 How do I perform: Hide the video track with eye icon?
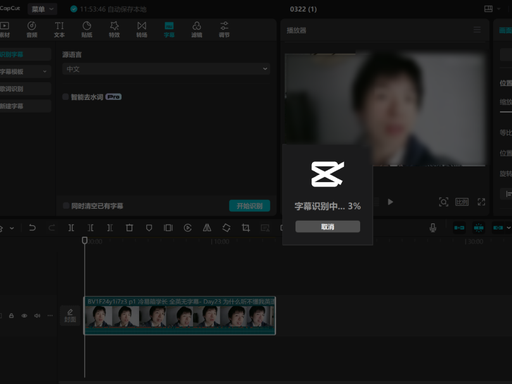click(24, 315)
